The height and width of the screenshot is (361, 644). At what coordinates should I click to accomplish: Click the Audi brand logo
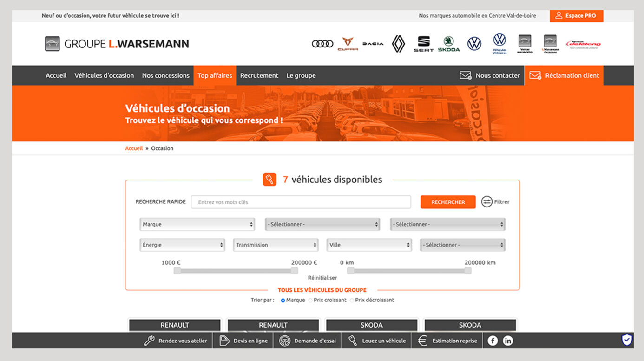pos(322,44)
